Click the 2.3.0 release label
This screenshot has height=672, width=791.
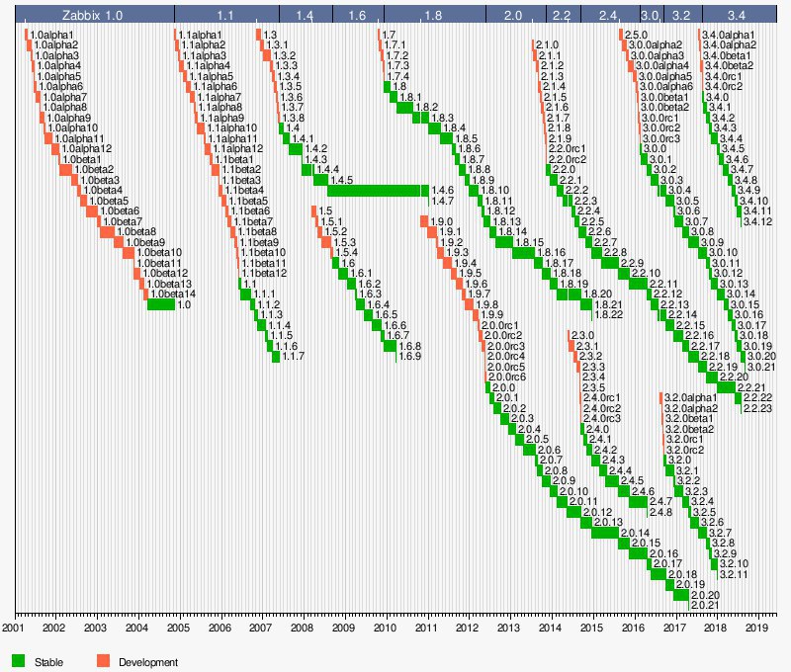click(x=582, y=336)
